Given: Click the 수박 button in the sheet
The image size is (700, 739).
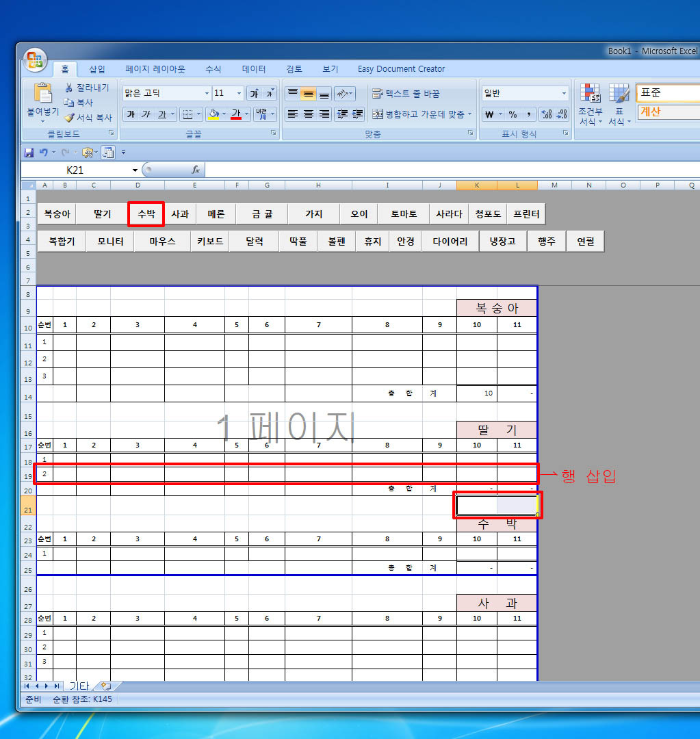Looking at the screenshot, I should (146, 214).
